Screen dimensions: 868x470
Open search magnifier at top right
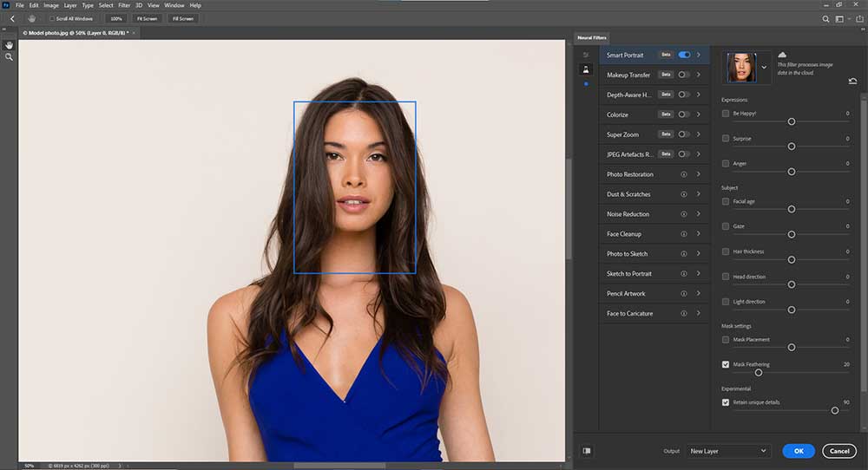825,19
